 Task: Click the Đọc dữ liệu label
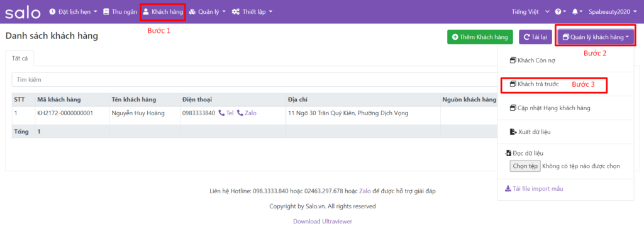pos(528,154)
